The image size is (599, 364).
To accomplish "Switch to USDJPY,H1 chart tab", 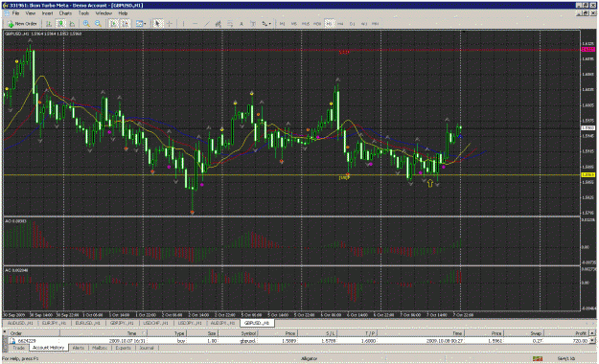I will click(x=190, y=323).
